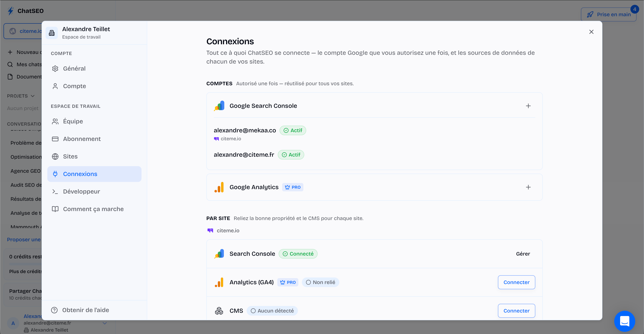The width and height of the screenshot is (644, 334).
Task: Collapse the PROJETS section chevron
Action: tap(33, 96)
